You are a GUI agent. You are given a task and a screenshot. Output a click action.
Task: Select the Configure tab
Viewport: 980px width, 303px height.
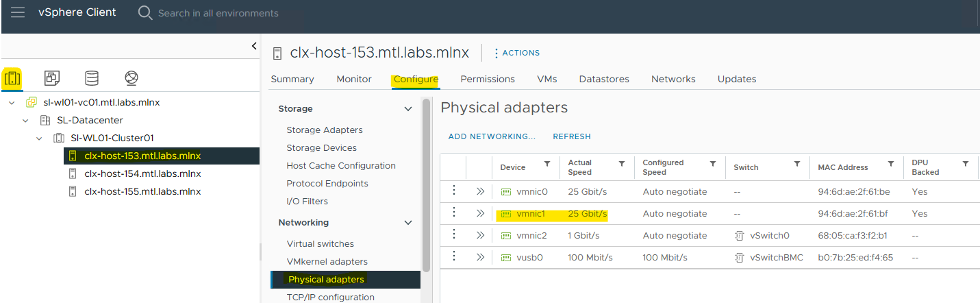[x=416, y=80]
